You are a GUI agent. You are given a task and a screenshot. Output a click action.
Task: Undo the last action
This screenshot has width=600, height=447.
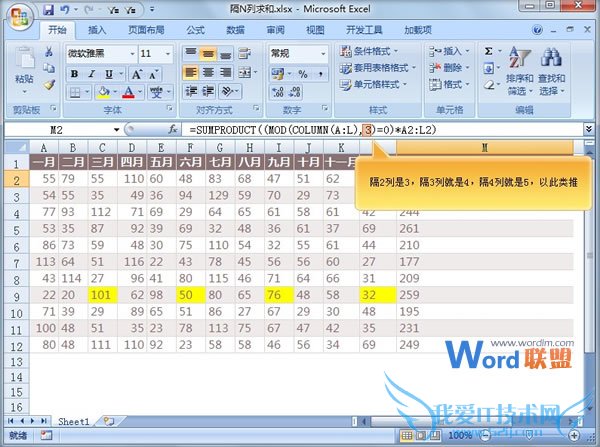point(64,10)
